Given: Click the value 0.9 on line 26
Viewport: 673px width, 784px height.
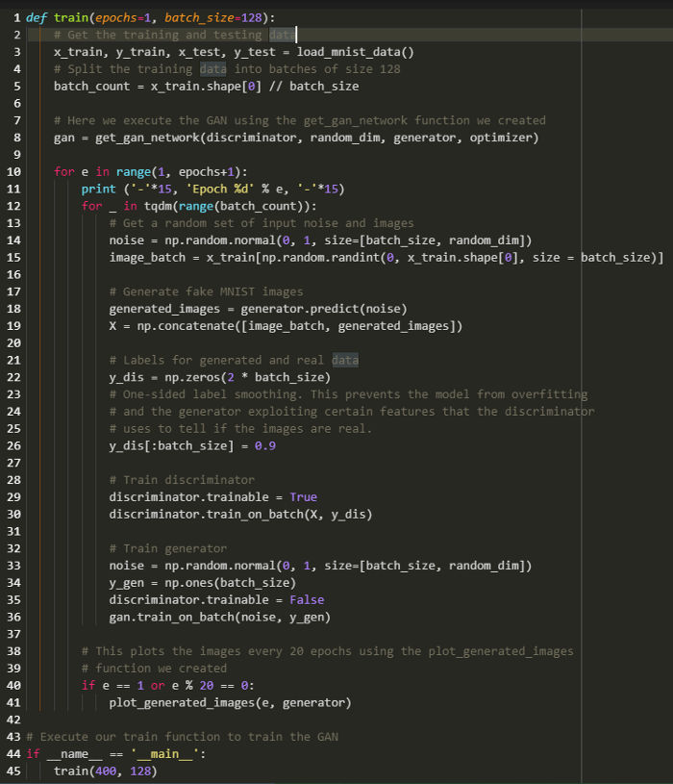Looking at the screenshot, I should [x=264, y=446].
